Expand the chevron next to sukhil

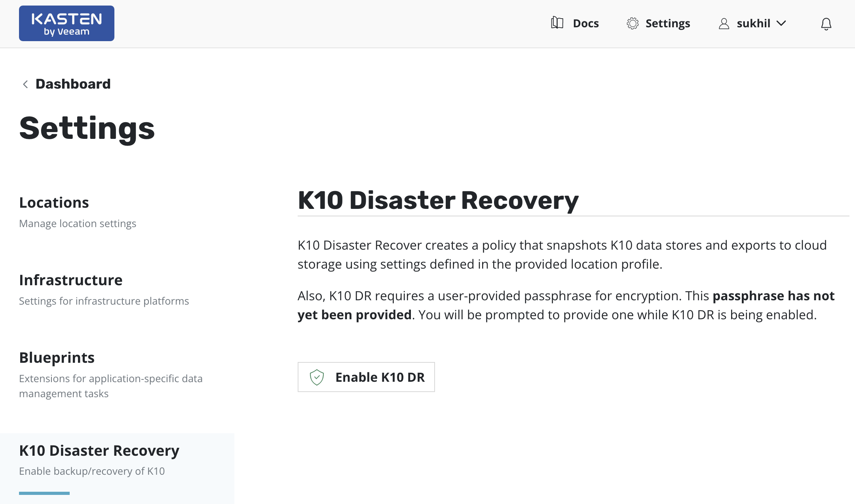781,23
